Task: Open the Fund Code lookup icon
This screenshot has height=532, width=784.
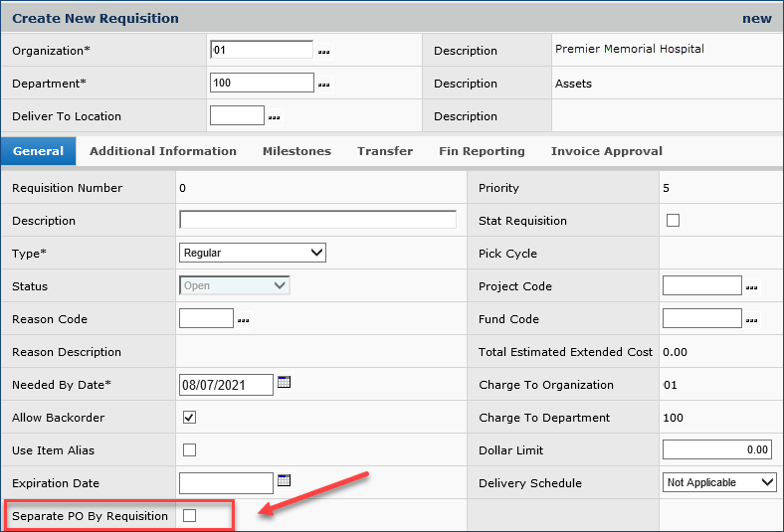Action: (x=751, y=320)
